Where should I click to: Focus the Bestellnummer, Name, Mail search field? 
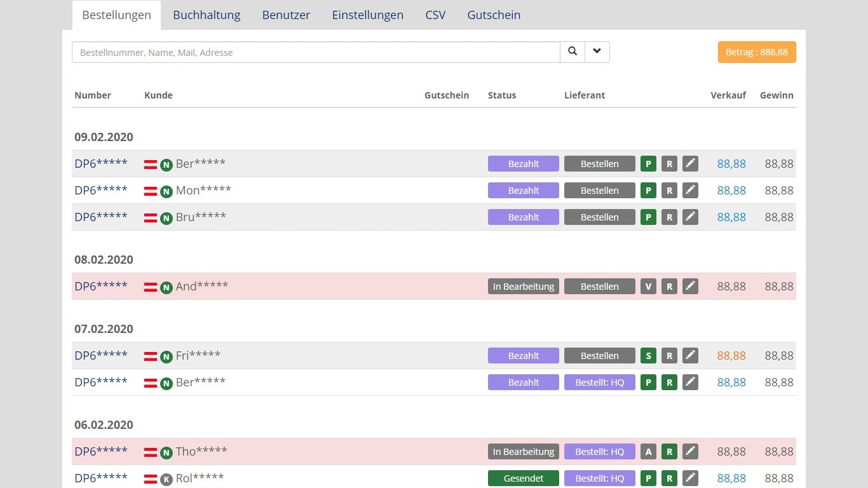click(x=315, y=52)
